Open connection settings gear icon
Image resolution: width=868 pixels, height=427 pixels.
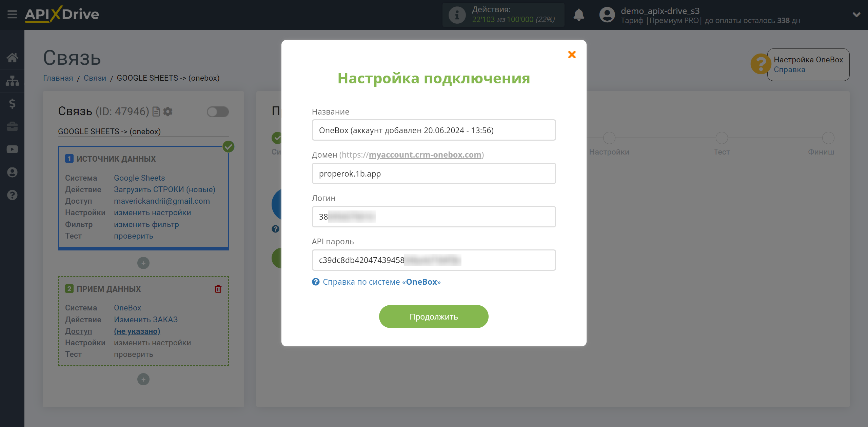coord(168,111)
